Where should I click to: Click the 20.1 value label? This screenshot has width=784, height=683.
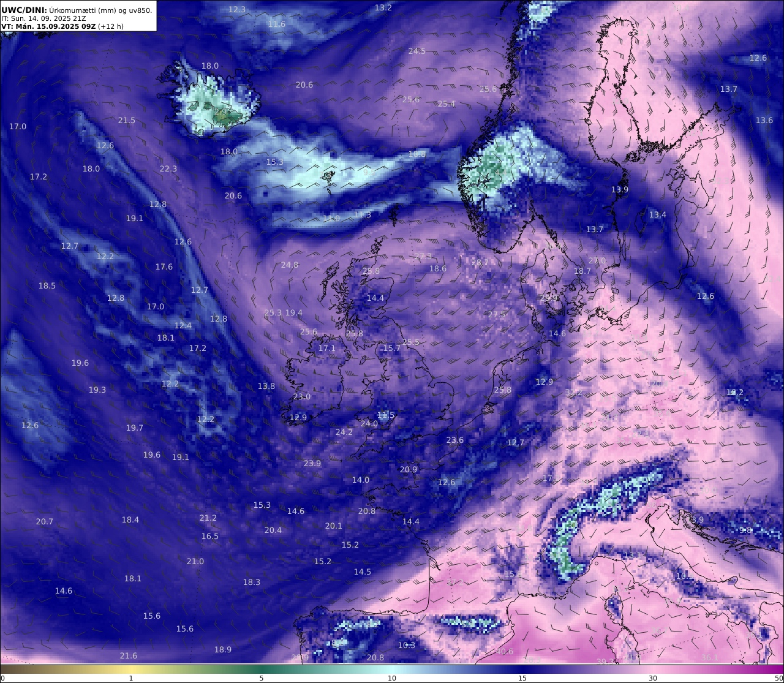[334, 526]
